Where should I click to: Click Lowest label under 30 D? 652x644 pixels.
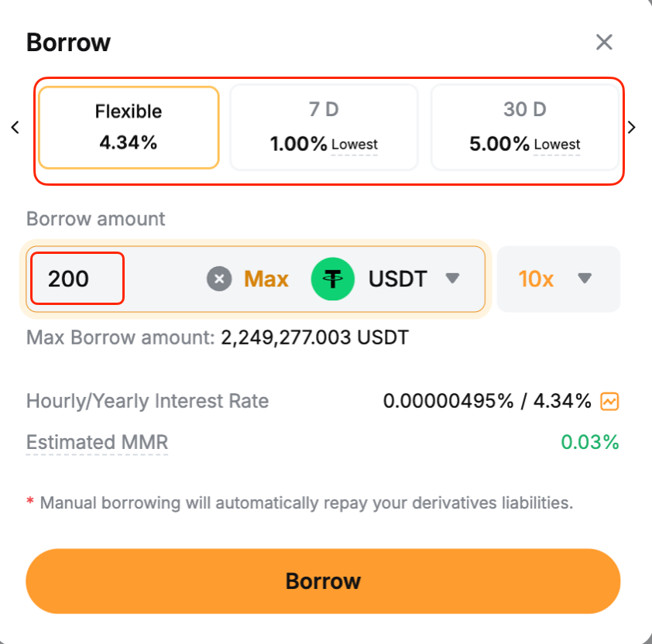coord(557,145)
